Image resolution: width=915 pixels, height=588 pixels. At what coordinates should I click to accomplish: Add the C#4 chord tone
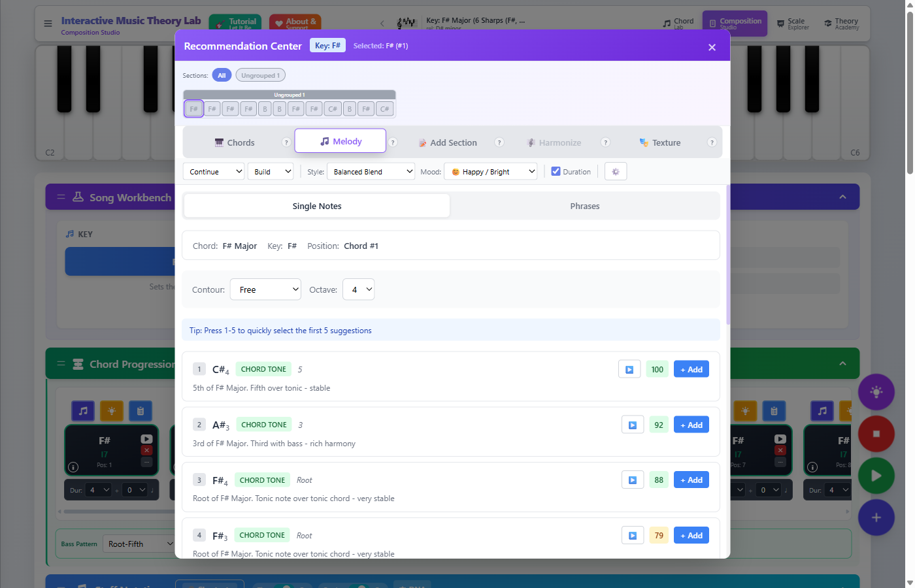coord(691,370)
